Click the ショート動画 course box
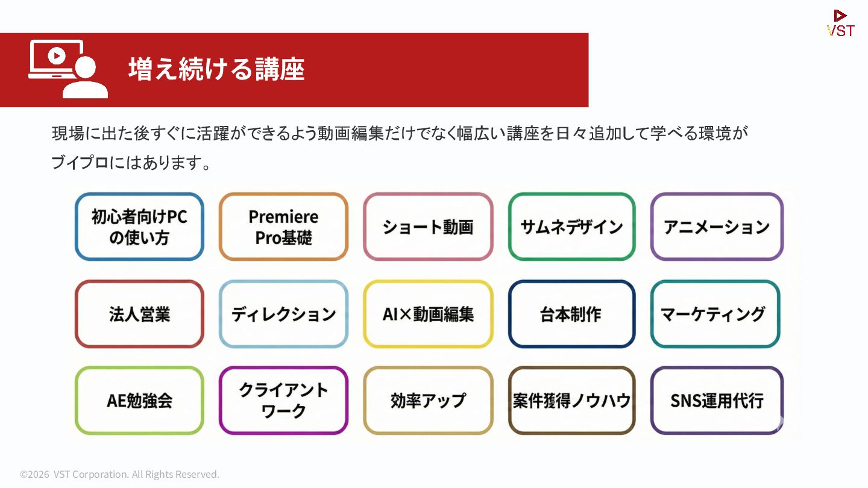Image resolution: width=868 pixels, height=488 pixels. 428,227
